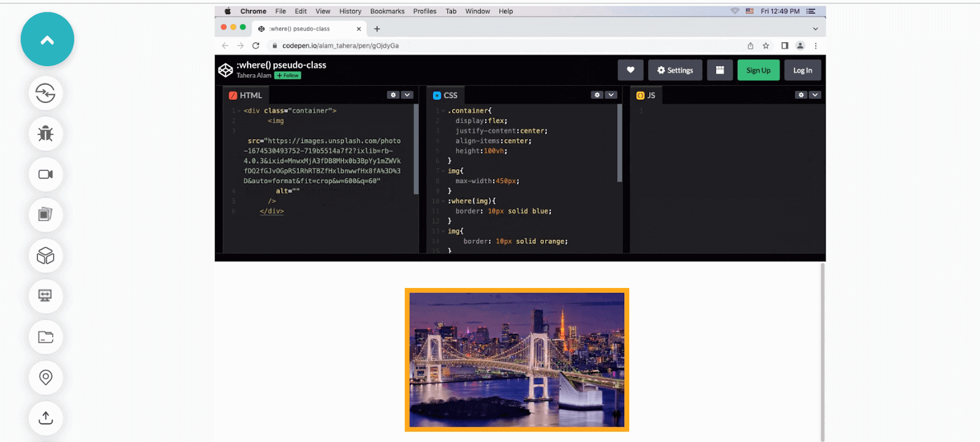The width and height of the screenshot is (980, 442).
Task: Click the Log In button
Action: pyautogui.click(x=802, y=70)
